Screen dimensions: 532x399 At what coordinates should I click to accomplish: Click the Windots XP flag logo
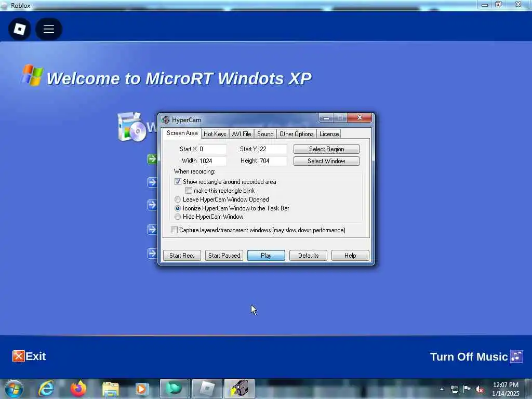32,75
